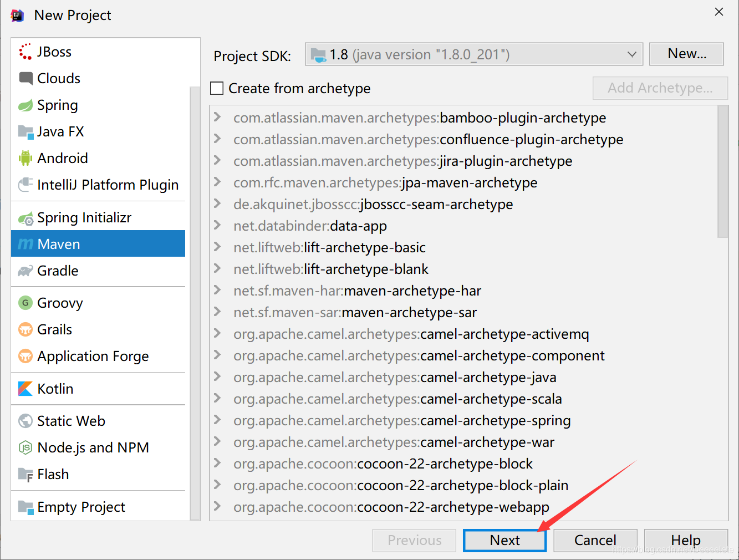Click the Spring leaf icon
Screen dimensions: 739x560
click(x=26, y=105)
